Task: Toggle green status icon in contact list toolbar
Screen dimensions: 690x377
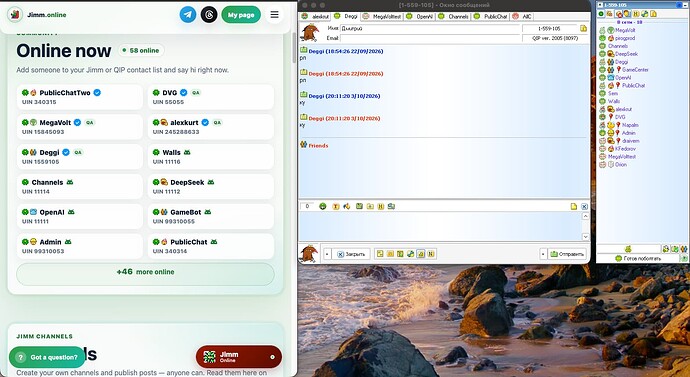Action: pyautogui.click(x=602, y=14)
